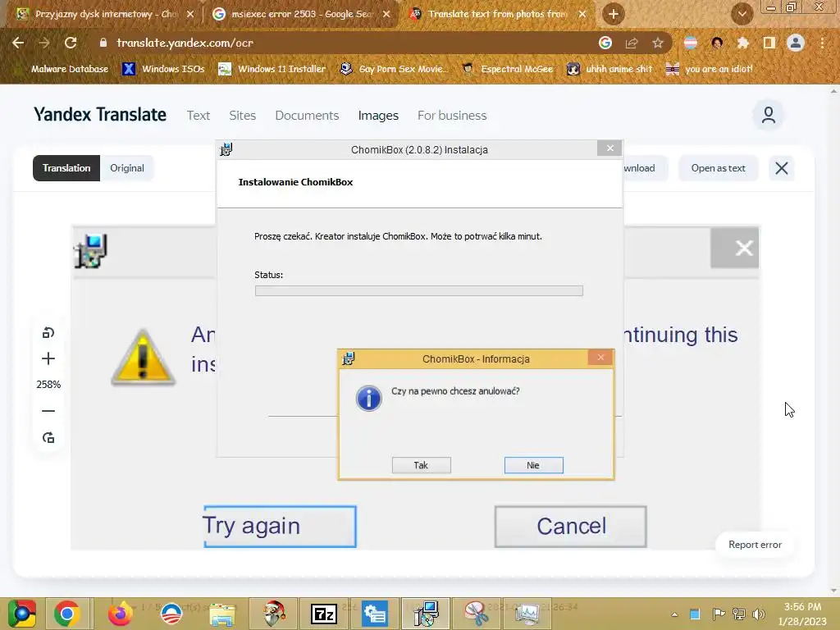Open the Documents translation tab
This screenshot has width=840, height=630.
click(x=307, y=115)
